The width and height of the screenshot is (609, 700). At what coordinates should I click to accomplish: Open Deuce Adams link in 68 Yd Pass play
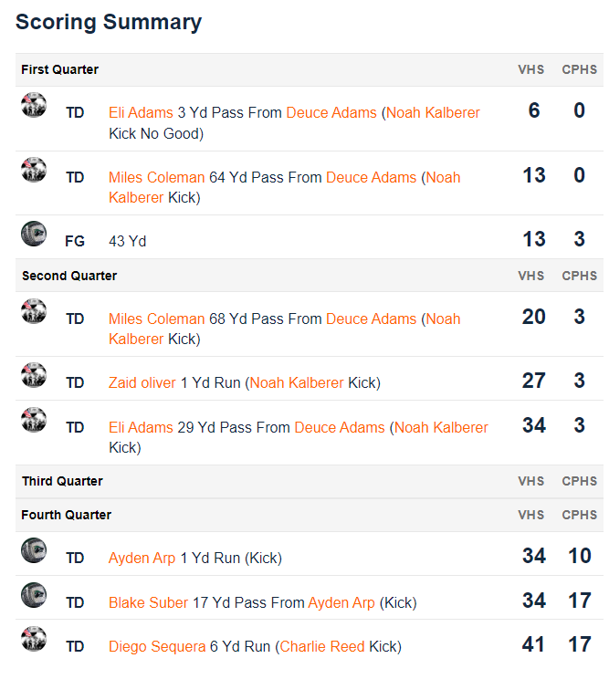(x=371, y=319)
